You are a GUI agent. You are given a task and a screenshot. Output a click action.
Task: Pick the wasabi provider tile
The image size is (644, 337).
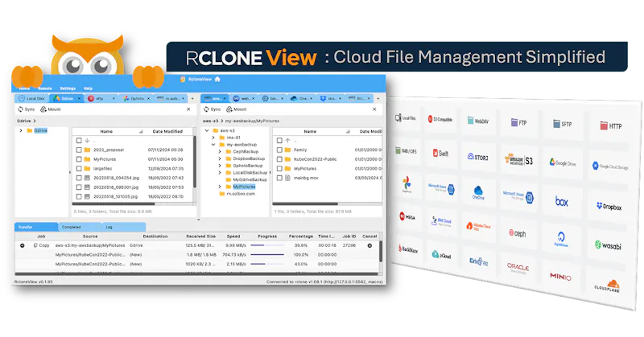(x=609, y=246)
